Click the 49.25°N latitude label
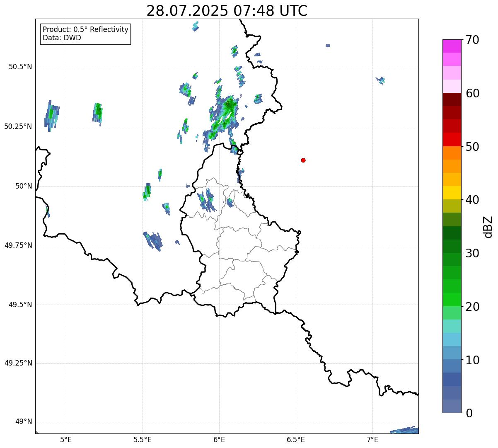Screen dimensions: 498x448 18,363
